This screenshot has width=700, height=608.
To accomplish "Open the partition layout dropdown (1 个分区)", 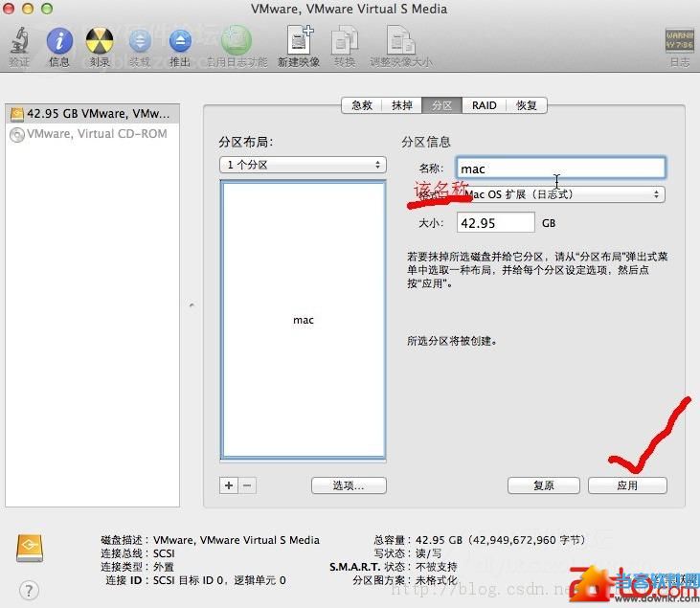I will [303, 165].
